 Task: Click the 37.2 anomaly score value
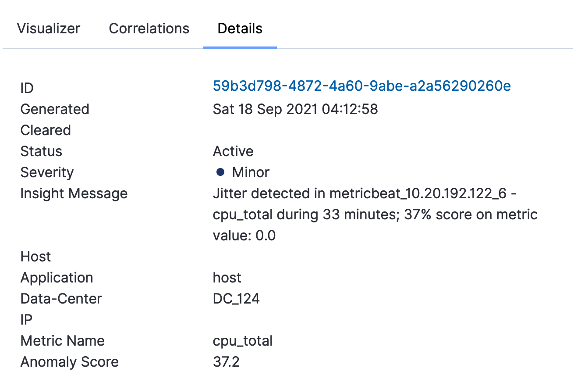coord(226,362)
